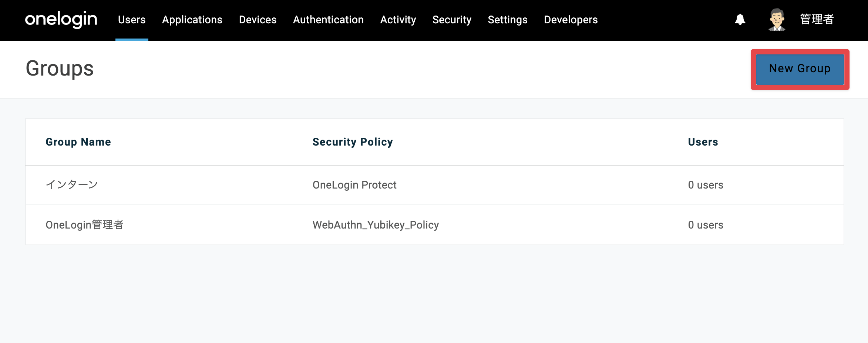Viewport: 868px width, 343px height.
Task: Click the Groups page heading
Action: pos(60,69)
